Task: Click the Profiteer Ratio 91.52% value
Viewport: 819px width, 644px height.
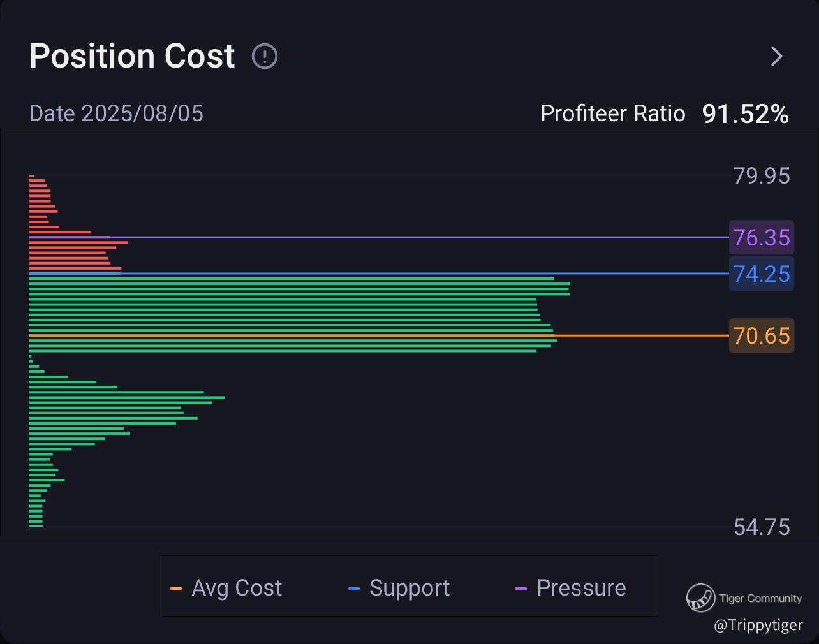Action: (x=745, y=114)
